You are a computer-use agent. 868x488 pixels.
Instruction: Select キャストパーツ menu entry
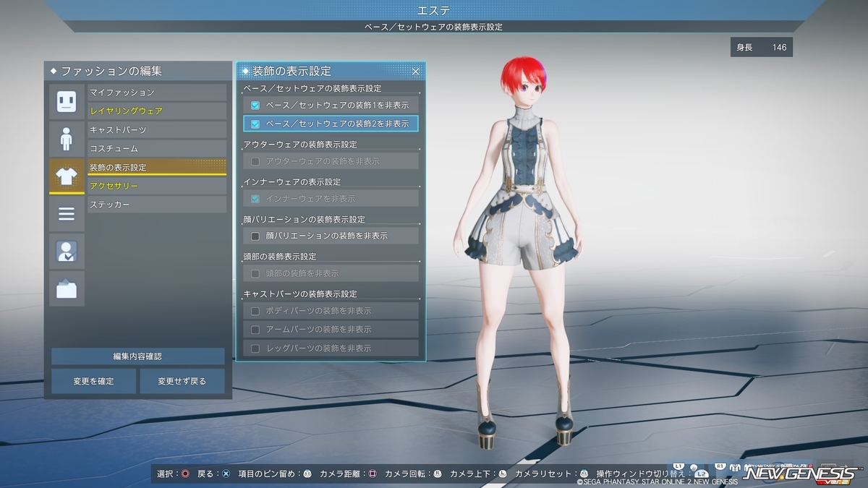click(157, 130)
